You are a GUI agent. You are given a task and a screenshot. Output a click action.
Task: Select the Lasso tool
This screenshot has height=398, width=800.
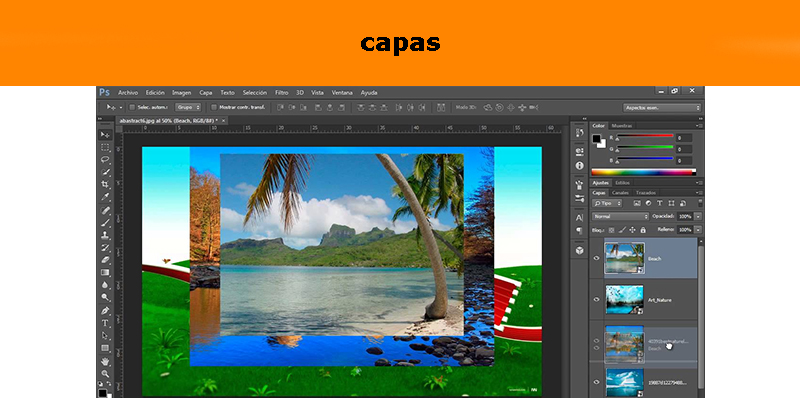[105, 160]
